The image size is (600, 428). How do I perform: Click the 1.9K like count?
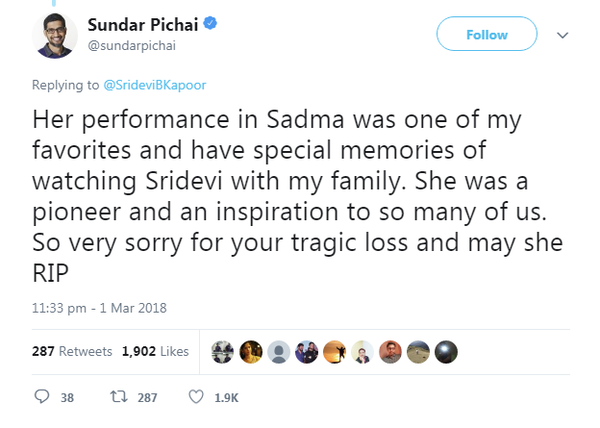pyautogui.click(x=226, y=398)
